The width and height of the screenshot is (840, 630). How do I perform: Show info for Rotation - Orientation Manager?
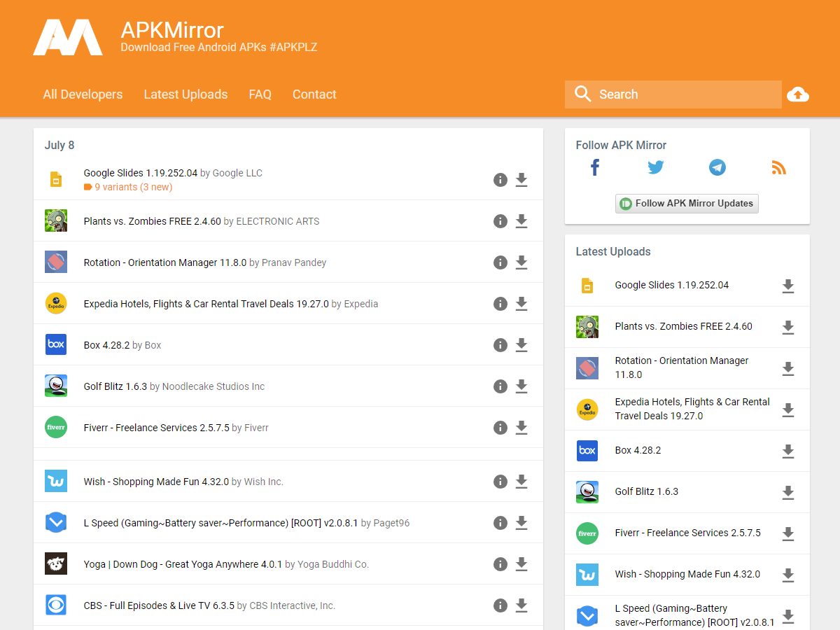click(500, 262)
